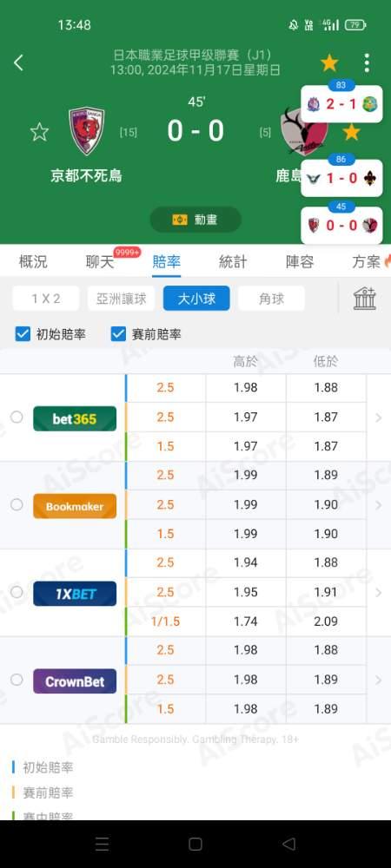Switch to the 聊天 chat tab
The height and width of the screenshot is (868, 391).
(x=100, y=261)
